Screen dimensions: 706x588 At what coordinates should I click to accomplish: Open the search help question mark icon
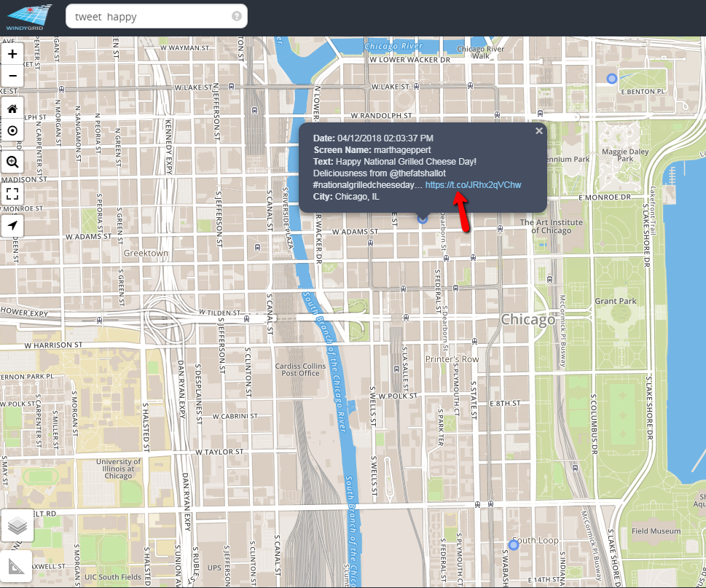point(236,16)
